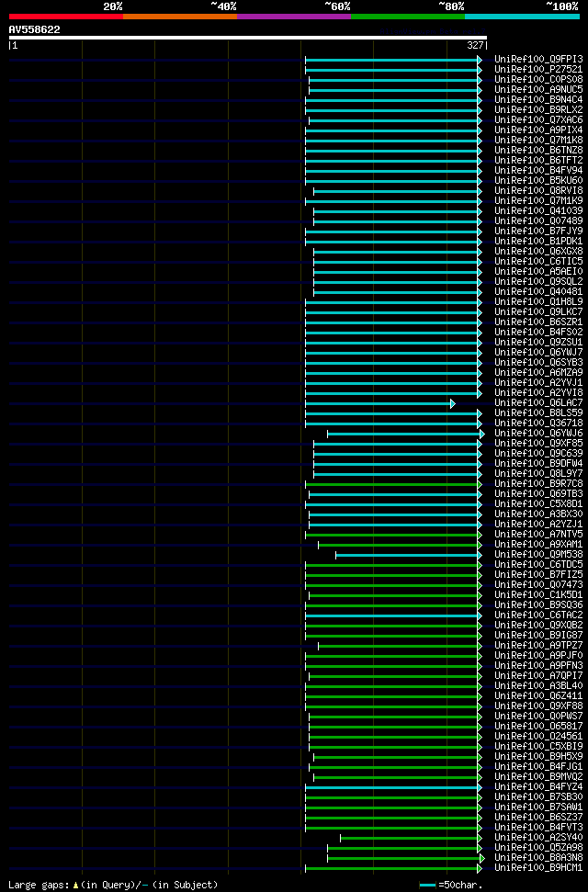Select the UniRef100_Q7XAC6 label
The width and height of the screenshot is (588, 892).
(x=538, y=120)
